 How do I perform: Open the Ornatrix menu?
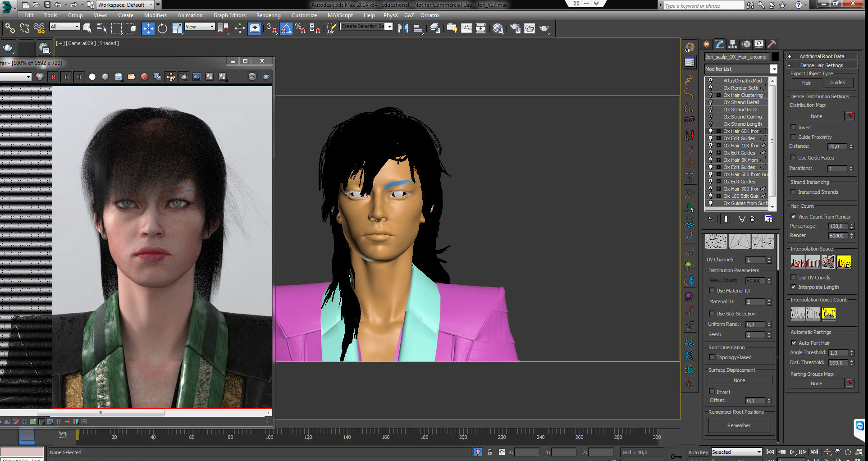[429, 15]
